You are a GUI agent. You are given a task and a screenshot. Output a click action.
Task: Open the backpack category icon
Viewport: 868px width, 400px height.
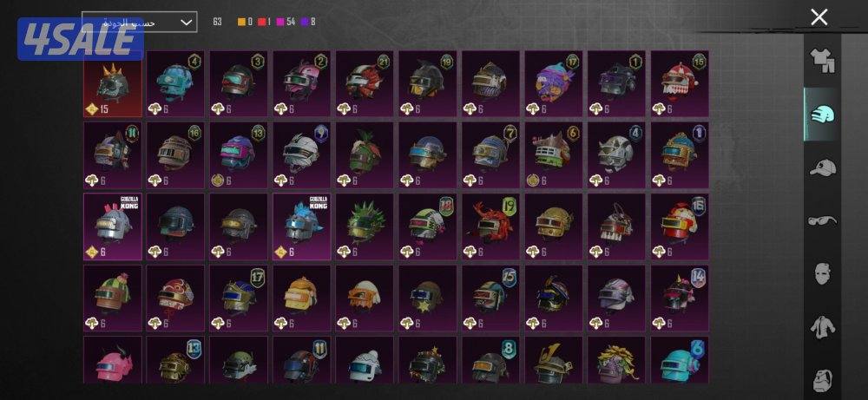coord(822,381)
